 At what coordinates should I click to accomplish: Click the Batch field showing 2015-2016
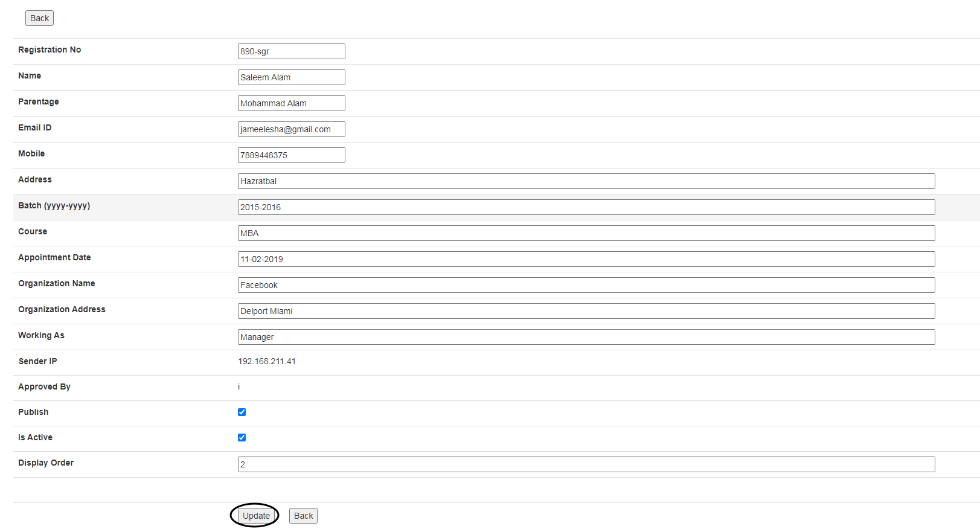(x=586, y=207)
